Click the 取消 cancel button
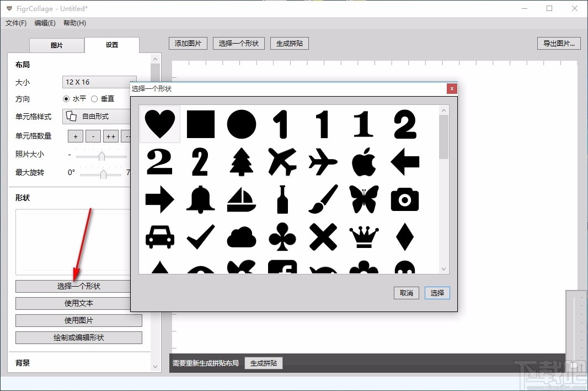The width and height of the screenshot is (588, 391). [x=407, y=293]
